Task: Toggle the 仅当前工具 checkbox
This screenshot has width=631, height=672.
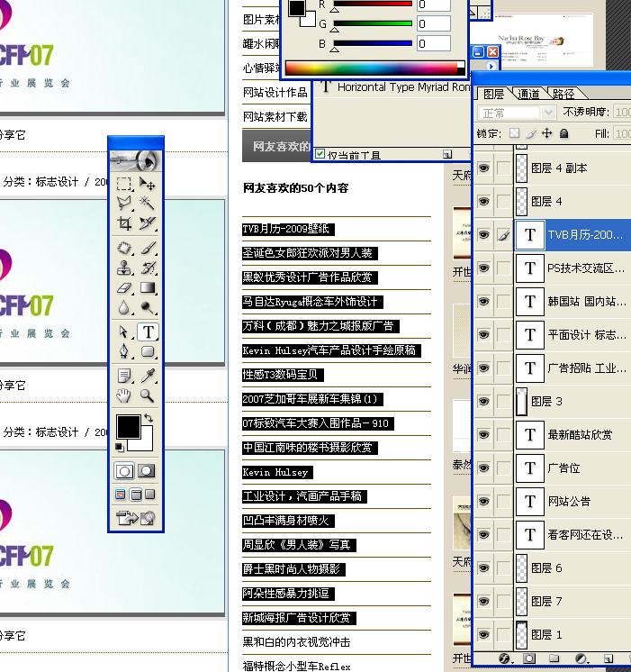Action: point(320,153)
